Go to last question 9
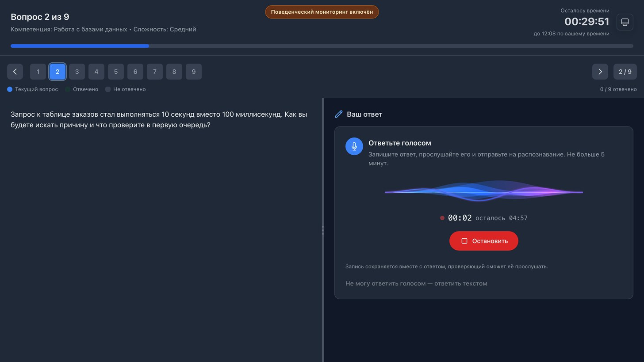The height and width of the screenshot is (362, 644). click(x=194, y=72)
